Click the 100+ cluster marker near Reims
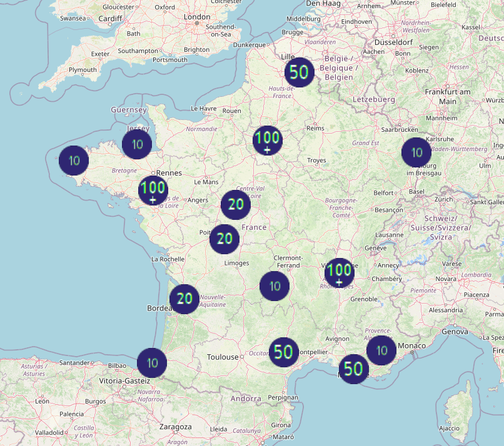Image resolution: width=504 pixels, height=446 pixels. click(x=268, y=141)
